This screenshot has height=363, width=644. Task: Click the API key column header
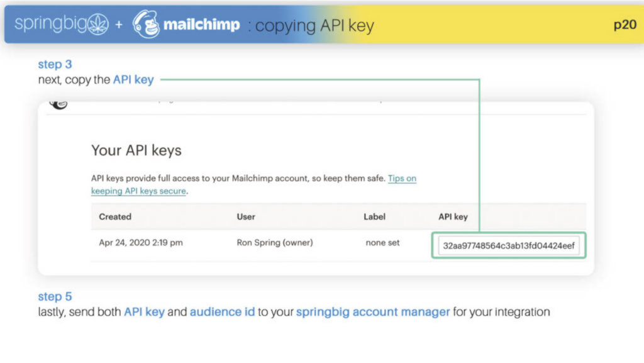[453, 217]
